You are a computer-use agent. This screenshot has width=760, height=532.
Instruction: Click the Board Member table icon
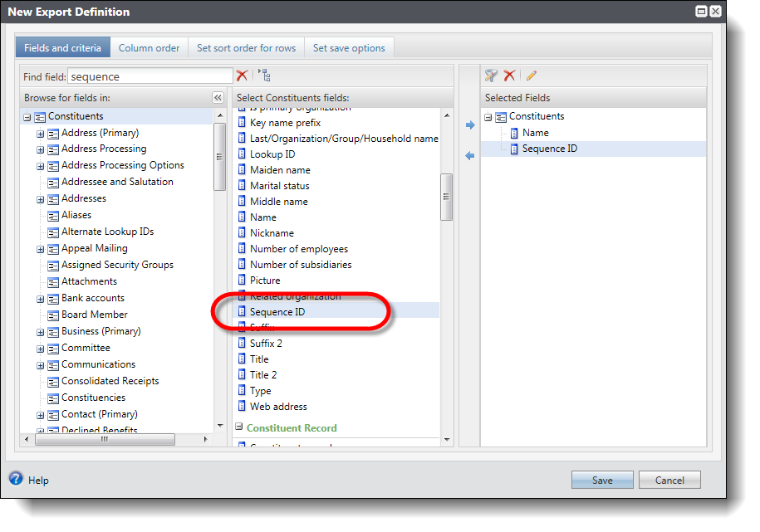[53, 315]
